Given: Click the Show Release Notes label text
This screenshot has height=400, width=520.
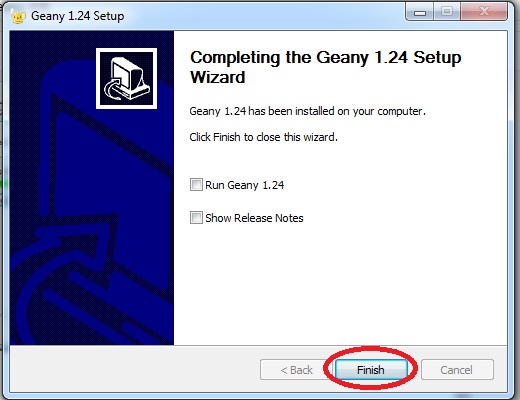Looking at the screenshot, I should point(254,218).
